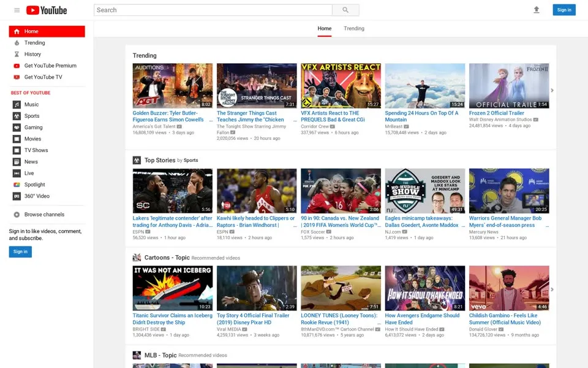Show next videos in Cartoons row

552,289
